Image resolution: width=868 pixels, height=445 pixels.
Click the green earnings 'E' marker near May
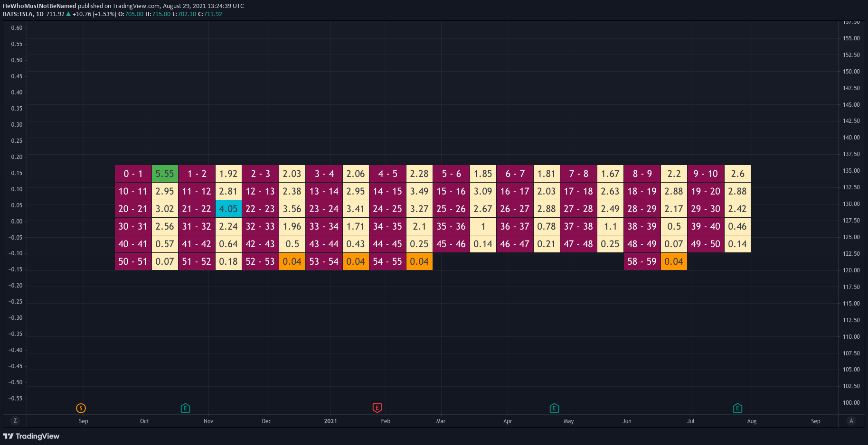(554, 408)
